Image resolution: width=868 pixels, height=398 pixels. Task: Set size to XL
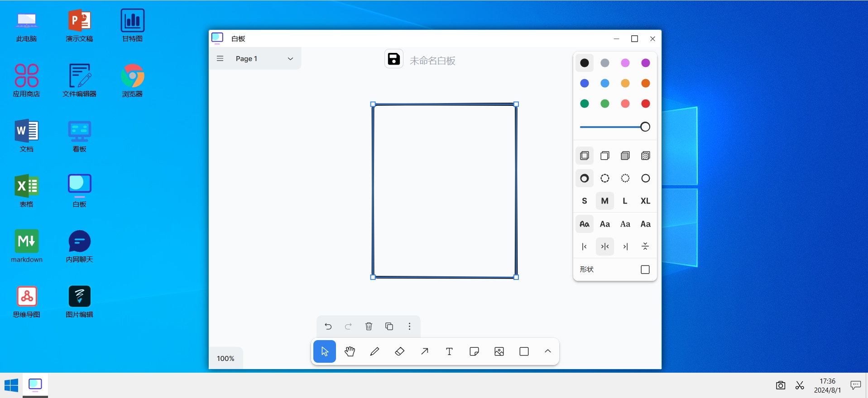[645, 201]
